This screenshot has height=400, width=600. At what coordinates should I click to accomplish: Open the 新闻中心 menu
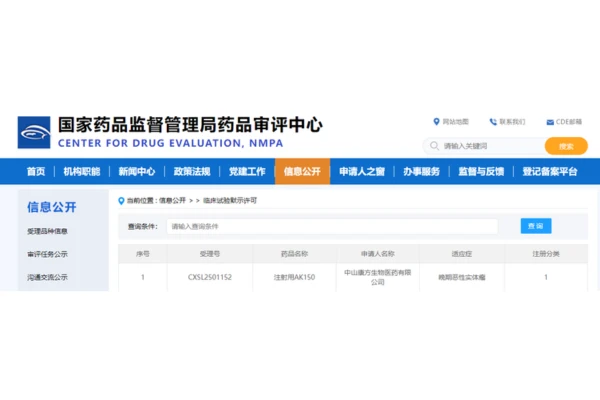click(x=136, y=172)
